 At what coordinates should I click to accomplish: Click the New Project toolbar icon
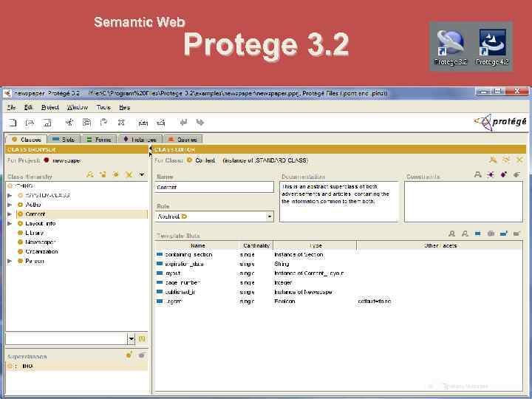(x=13, y=123)
